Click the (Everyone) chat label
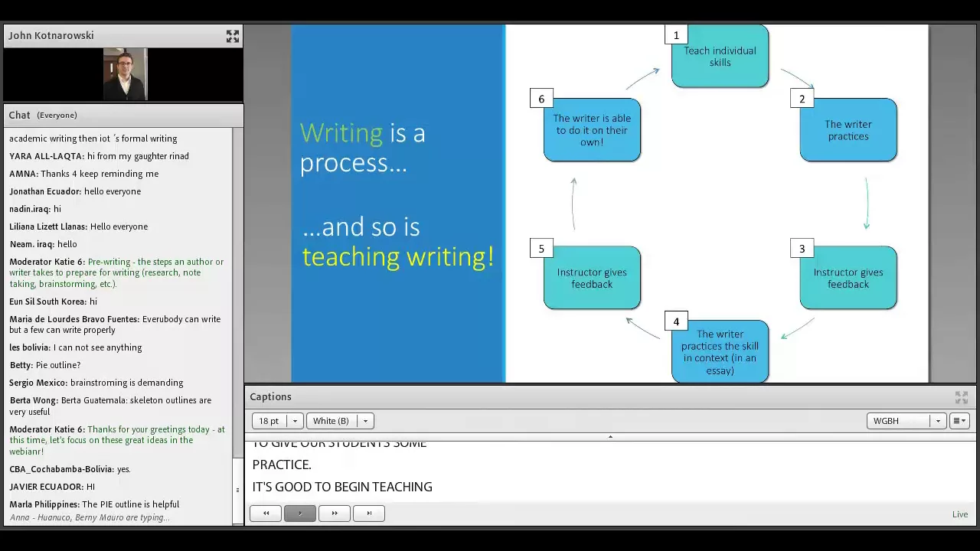The width and height of the screenshot is (980, 551). 57,115
